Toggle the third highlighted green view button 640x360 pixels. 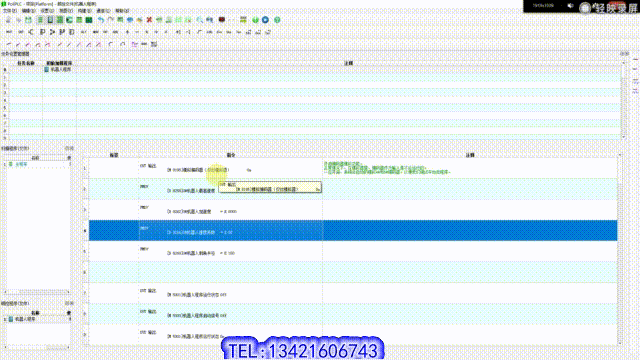coord(60,20)
